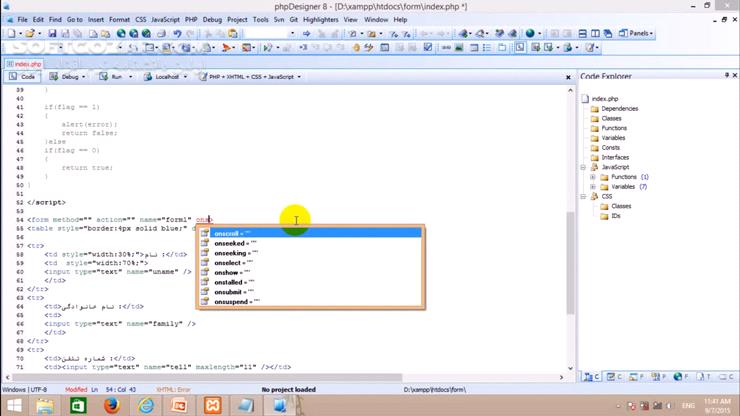740x416 pixels.
Task: Click the insert image icon in second toolbar
Action: click(x=459, y=48)
